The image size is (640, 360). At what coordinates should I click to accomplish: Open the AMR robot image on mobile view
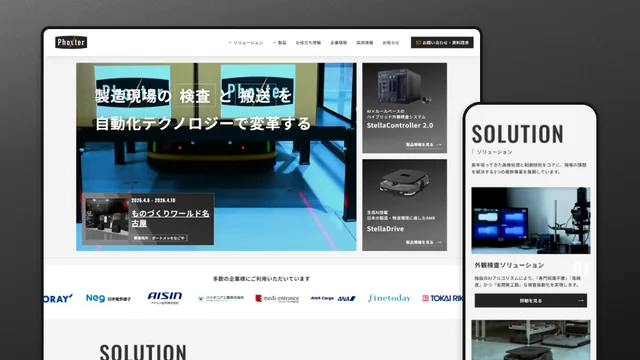coord(531,340)
